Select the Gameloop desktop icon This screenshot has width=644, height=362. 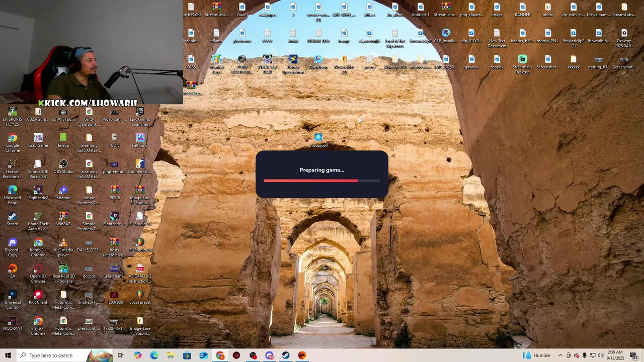(x=318, y=62)
